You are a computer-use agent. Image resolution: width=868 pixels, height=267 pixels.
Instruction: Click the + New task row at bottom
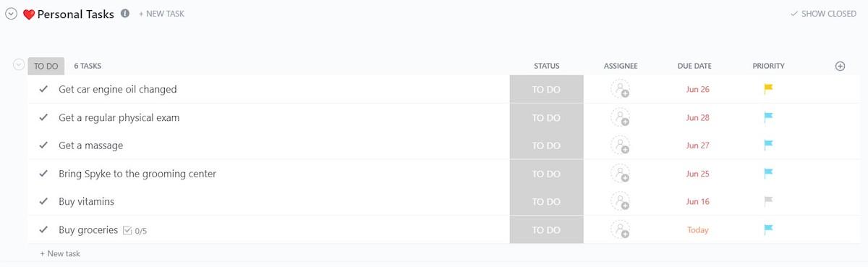point(60,253)
